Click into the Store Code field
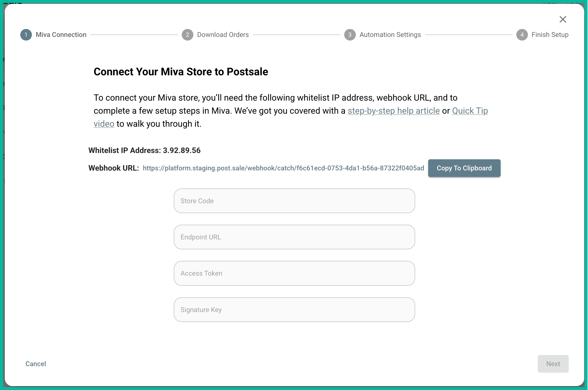This screenshot has width=588, height=390. coord(294,201)
